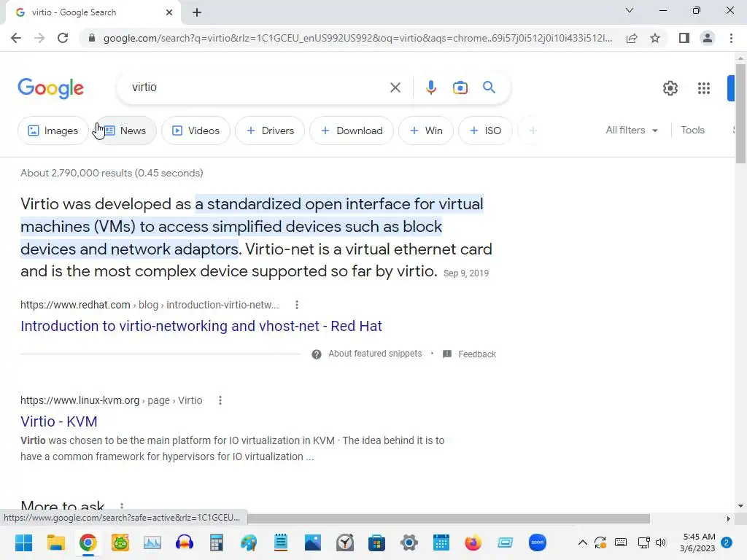Expand the All filters dropdown
This screenshot has height=560, width=747.
click(x=632, y=131)
